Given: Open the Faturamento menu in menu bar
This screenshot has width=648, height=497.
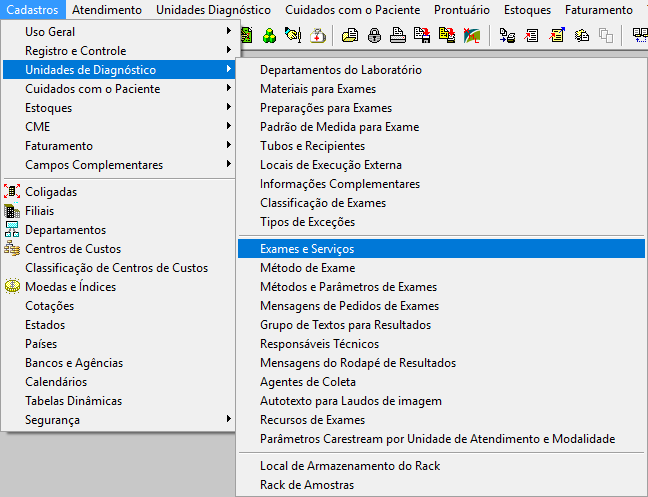Looking at the screenshot, I should point(598,10).
